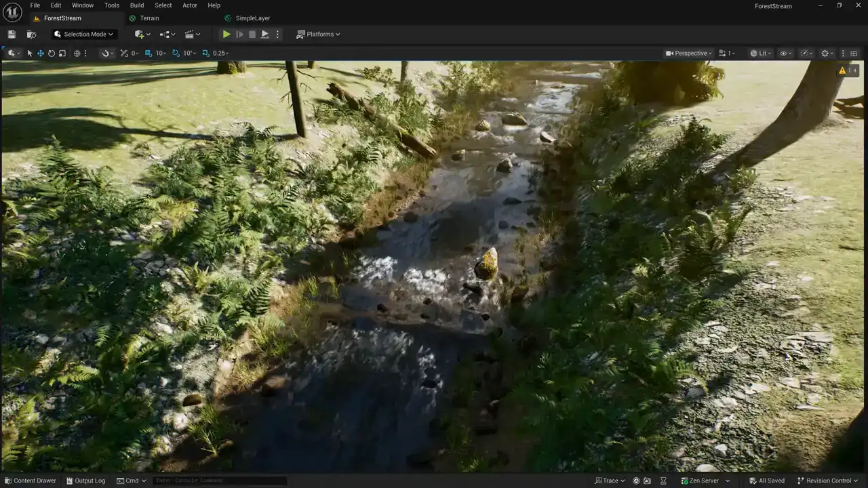This screenshot has height=488, width=868.
Task: Open the Build menu
Action: (137, 5)
